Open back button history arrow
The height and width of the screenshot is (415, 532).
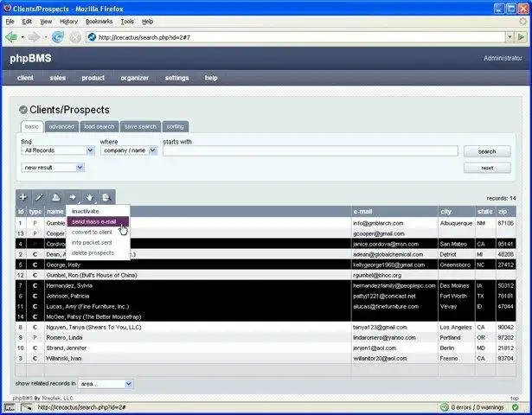click(x=22, y=37)
